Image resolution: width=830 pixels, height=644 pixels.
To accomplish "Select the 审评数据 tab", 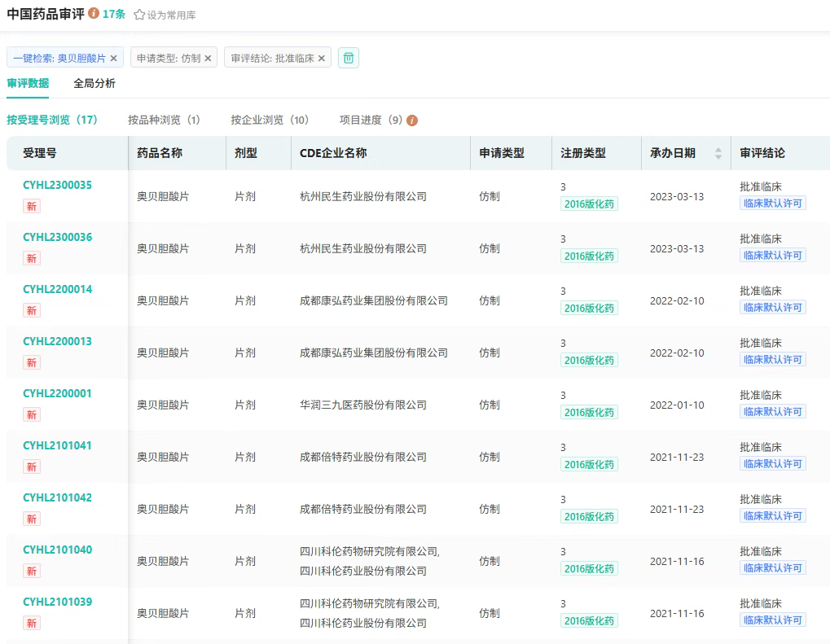I will click(28, 83).
